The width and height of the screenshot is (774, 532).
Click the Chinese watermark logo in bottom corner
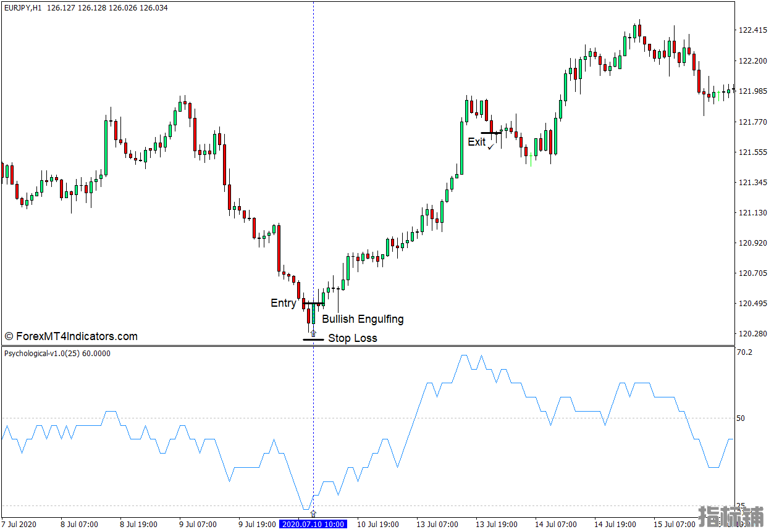[x=731, y=517]
